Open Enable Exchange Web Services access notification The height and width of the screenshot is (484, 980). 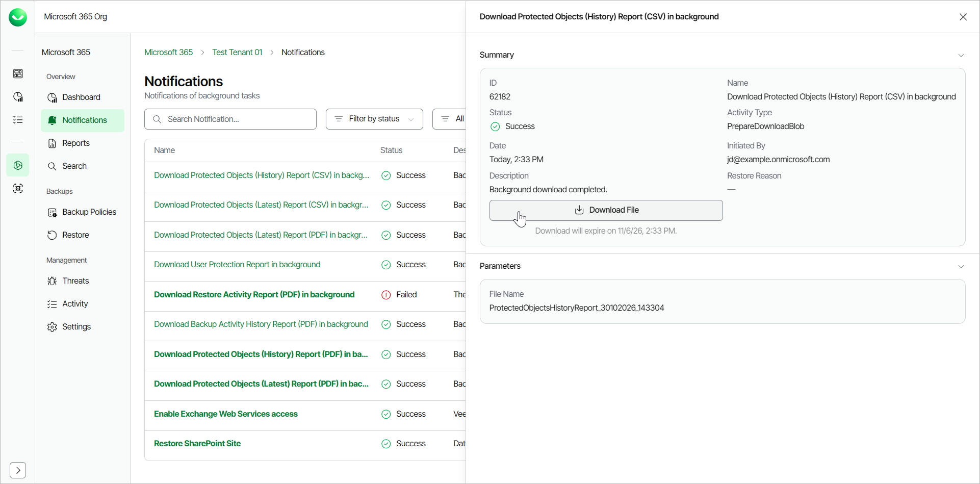click(225, 414)
